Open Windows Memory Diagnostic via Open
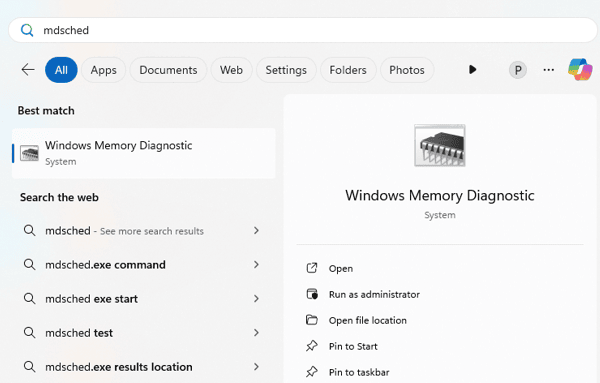Image resolution: width=600 pixels, height=383 pixels. click(341, 268)
